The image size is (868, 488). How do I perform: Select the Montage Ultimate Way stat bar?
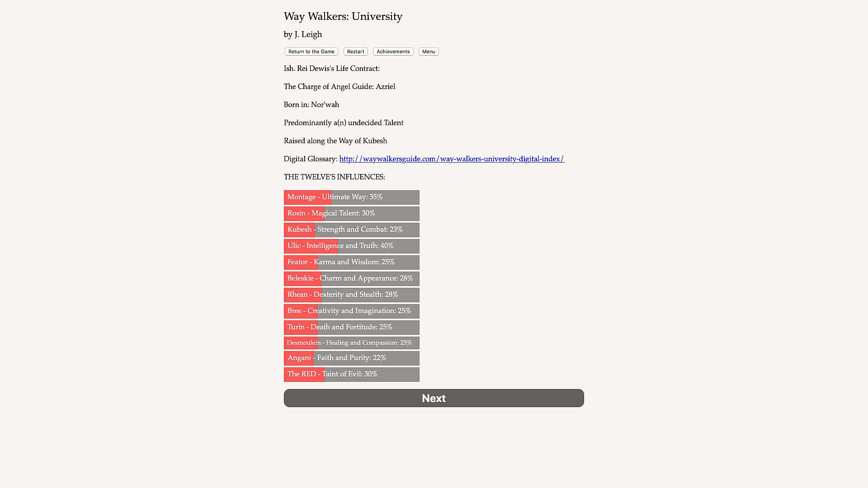(351, 197)
